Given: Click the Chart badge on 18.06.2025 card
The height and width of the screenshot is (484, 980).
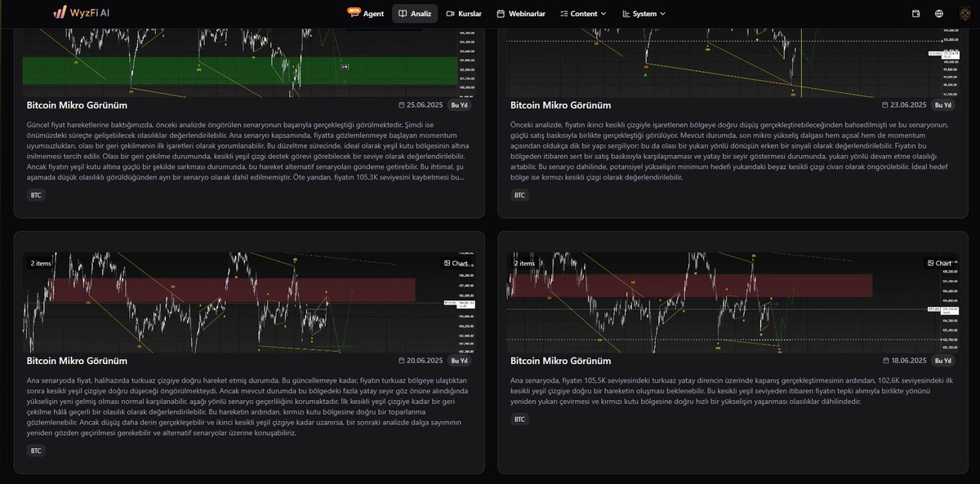Looking at the screenshot, I should pos(939,263).
